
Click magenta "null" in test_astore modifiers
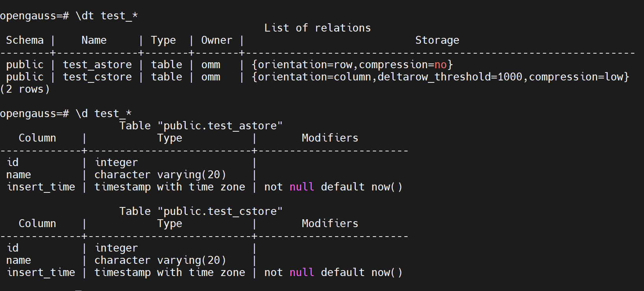302,187
